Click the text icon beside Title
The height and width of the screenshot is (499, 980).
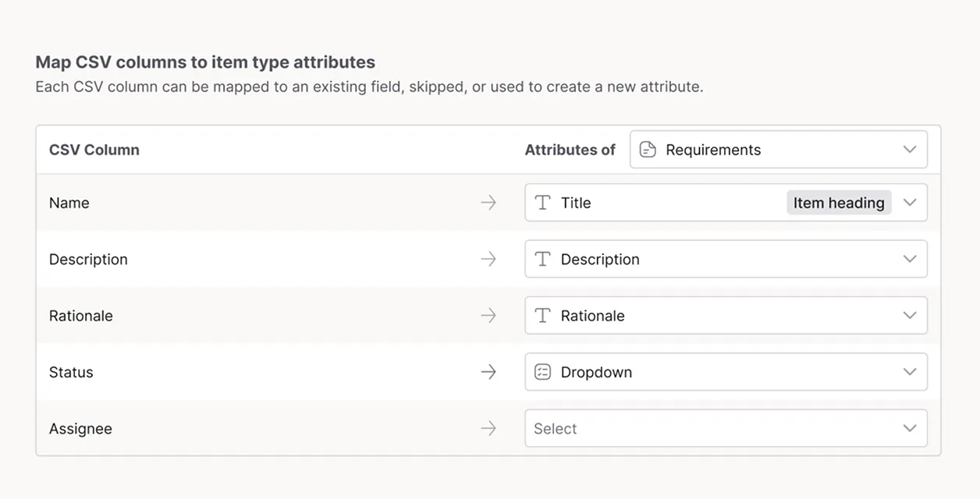(x=542, y=203)
